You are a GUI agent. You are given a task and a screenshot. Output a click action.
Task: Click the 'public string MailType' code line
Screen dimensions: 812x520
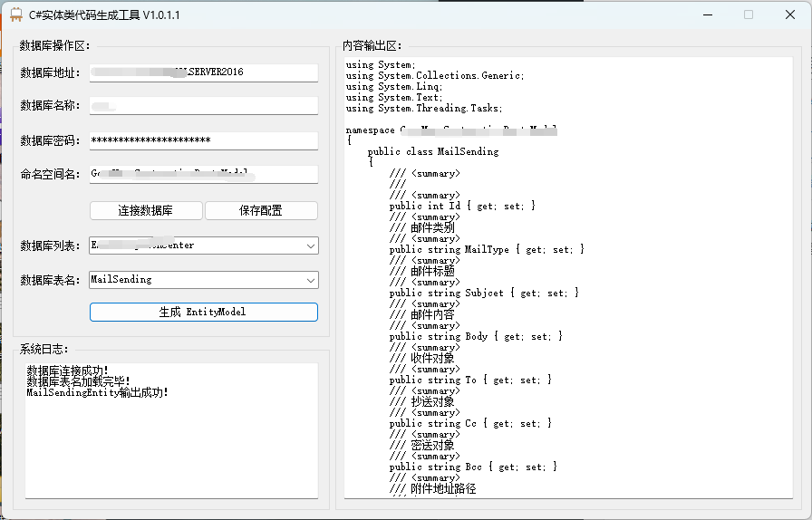(x=487, y=249)
